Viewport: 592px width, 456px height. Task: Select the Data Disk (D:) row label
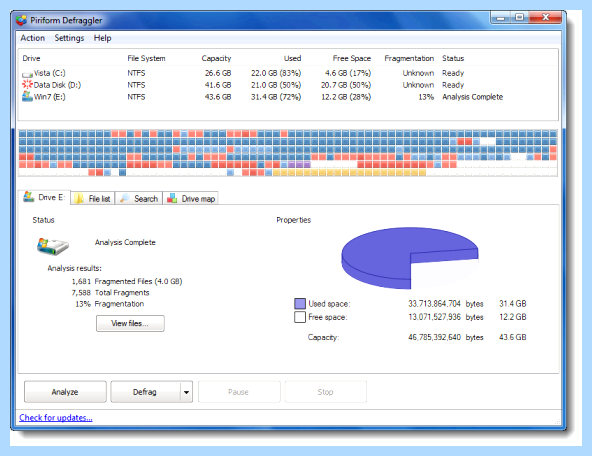click(x=57, y=85)
